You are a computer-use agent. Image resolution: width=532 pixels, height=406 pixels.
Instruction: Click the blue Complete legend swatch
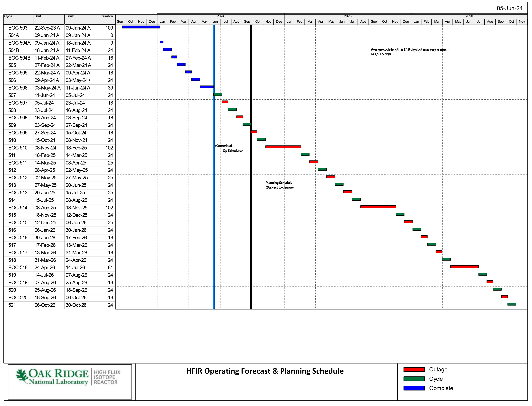pos(414,388)
